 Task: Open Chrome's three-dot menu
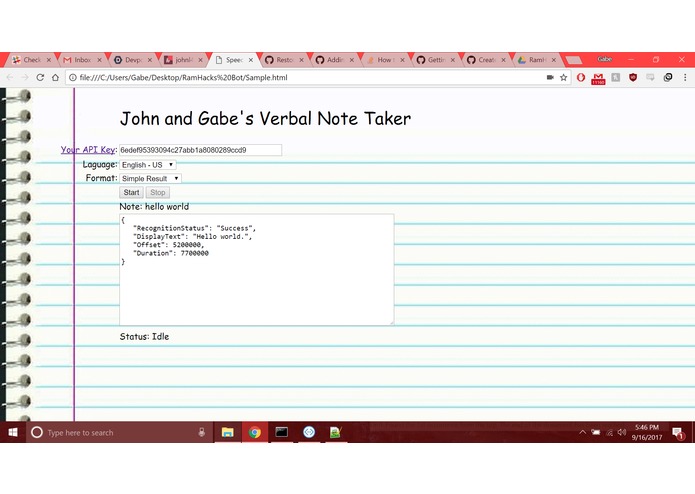click(685, 78)
